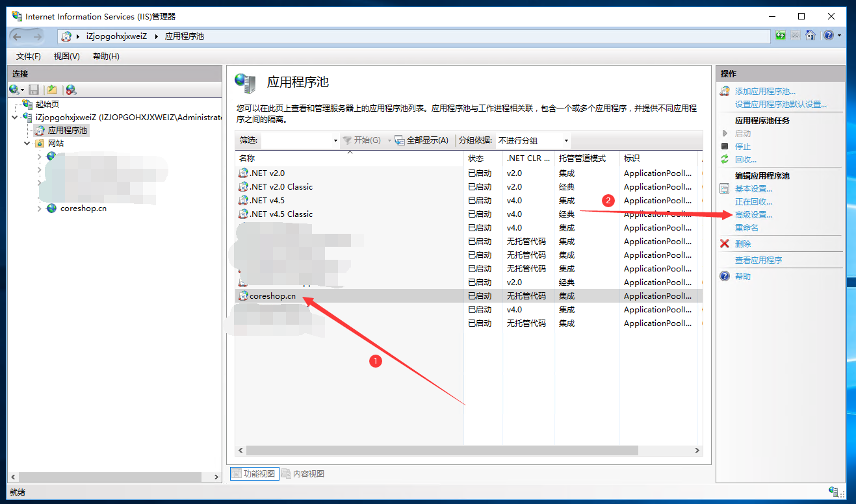Click 添加应用程序池 (Add Application Pool) link
The image size is (856, 504).
765,91
